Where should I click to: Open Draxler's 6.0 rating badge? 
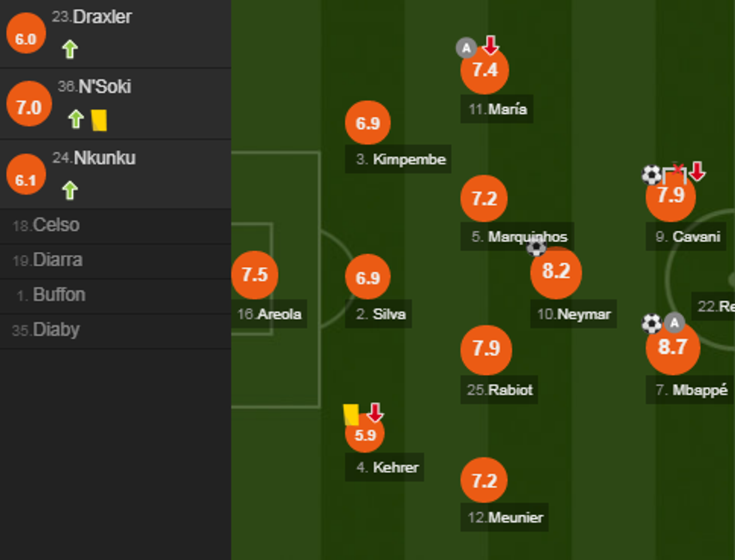(25, 39)
